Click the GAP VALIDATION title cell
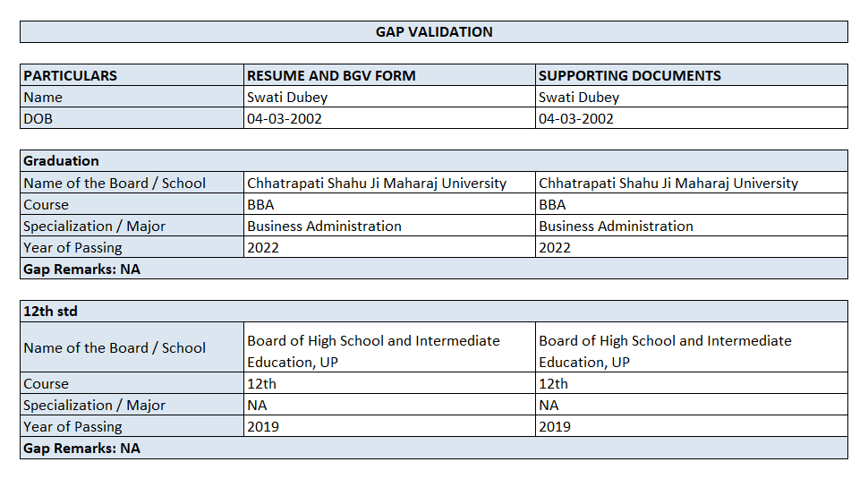Viewport: 868px width, 479px height. pyautogui.click(x=434, y=32)
